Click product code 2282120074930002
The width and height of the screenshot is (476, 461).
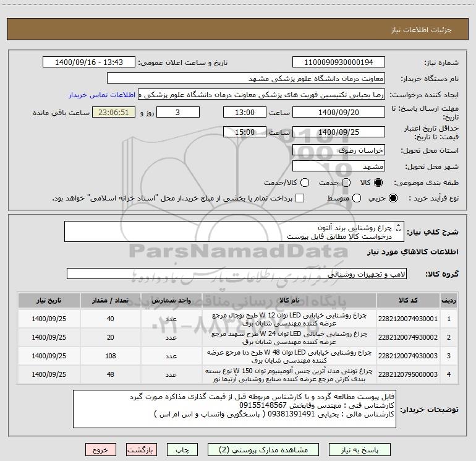[408, 337]
